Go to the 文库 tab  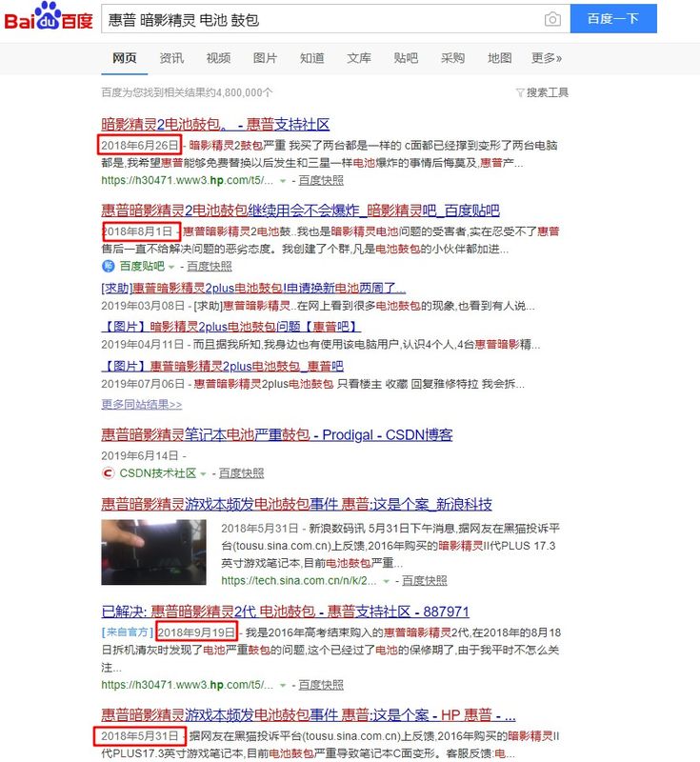(359, 58)
